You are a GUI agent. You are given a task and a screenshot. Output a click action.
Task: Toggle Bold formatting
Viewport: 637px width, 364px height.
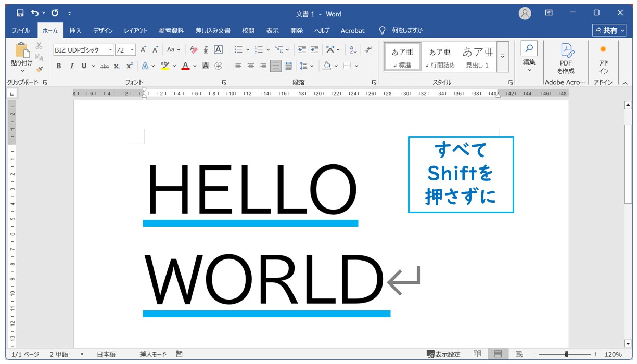click(59, 66)
